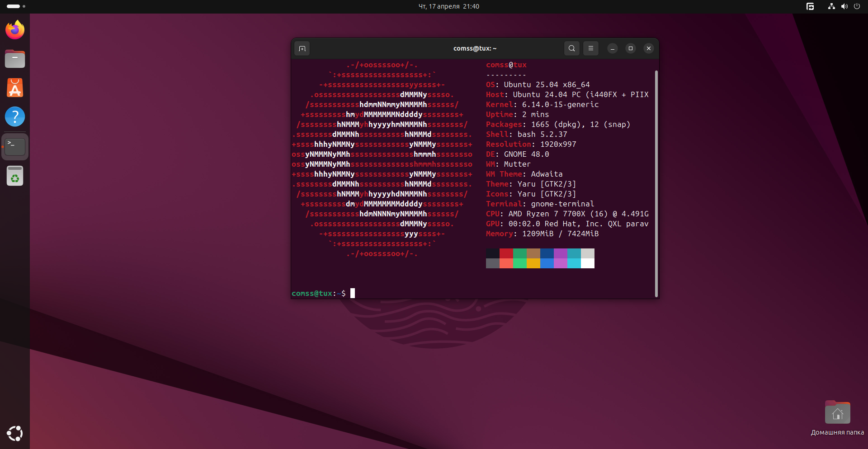Viewport: 868px width, 449px height.
Task: Open the Help icon in the dock
Action: 15,117
